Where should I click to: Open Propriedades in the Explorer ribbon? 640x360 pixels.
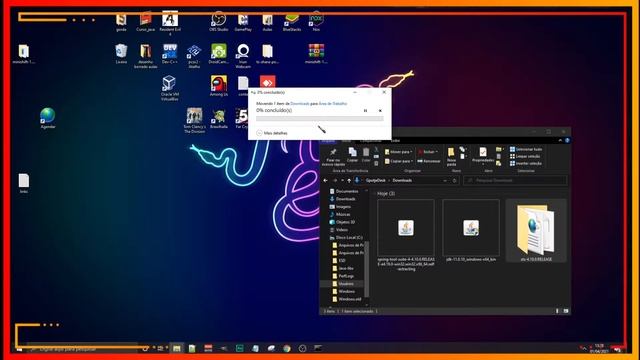pyautogui.click(x=483, y=155)
